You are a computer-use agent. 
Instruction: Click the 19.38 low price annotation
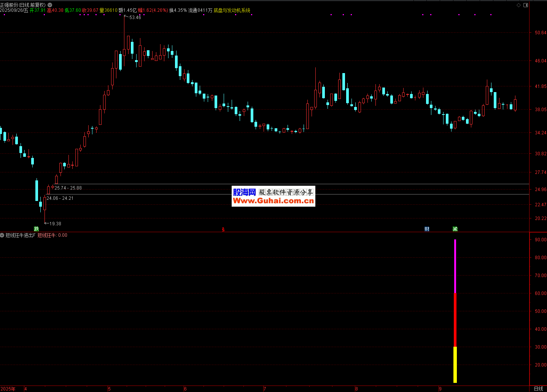[55, 224]
